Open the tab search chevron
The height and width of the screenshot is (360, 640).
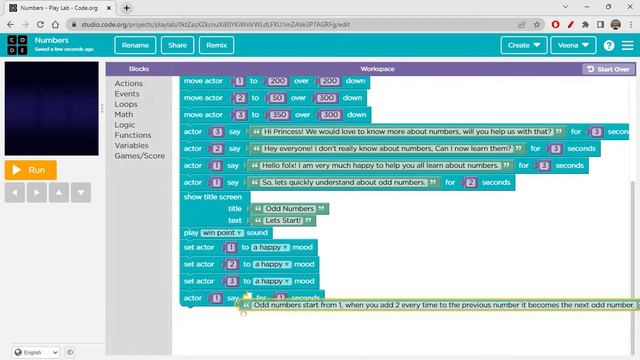565,7
